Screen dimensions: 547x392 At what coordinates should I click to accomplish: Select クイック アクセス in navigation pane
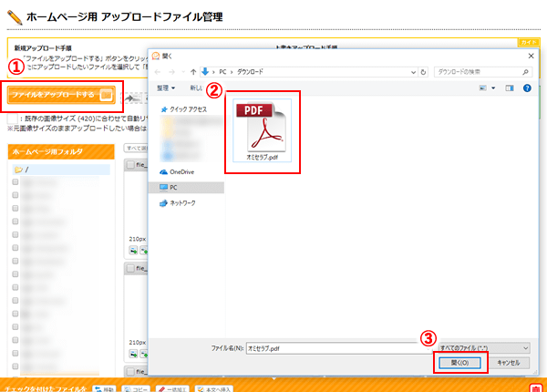click(185, 108)
